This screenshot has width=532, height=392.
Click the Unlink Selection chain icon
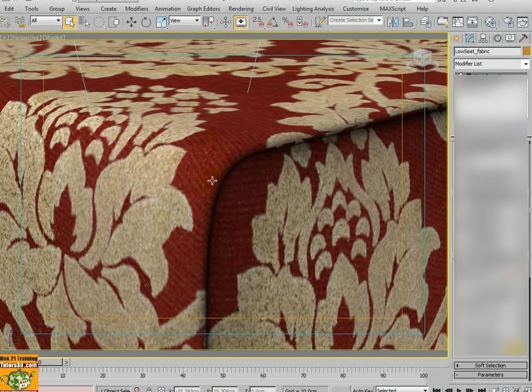pos(5,22)
